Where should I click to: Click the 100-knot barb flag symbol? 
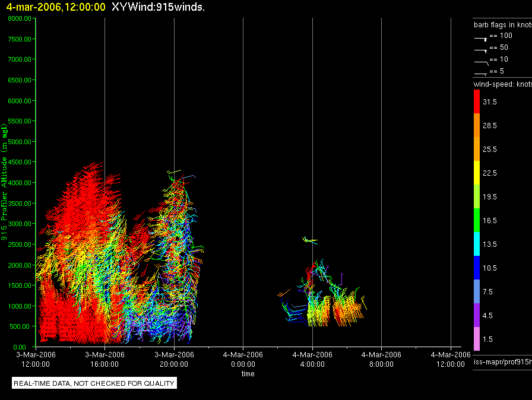[x=481, y=39]
